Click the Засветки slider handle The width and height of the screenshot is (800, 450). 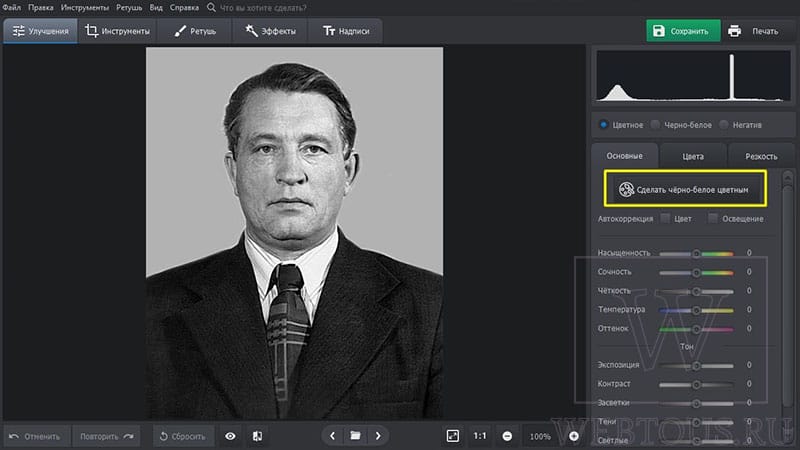pyautogui.click(x=696, y=404)
